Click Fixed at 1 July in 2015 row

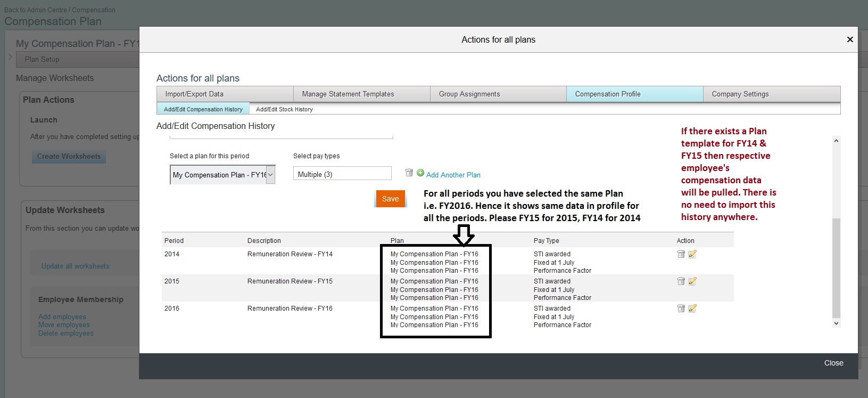click(554, 290)
